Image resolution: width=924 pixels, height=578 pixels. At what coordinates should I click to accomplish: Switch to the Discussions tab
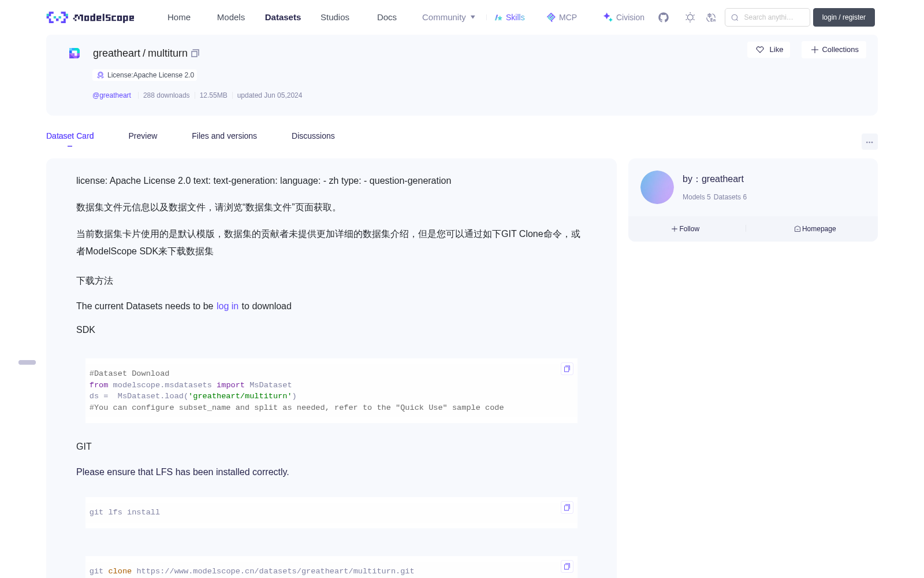313,136
